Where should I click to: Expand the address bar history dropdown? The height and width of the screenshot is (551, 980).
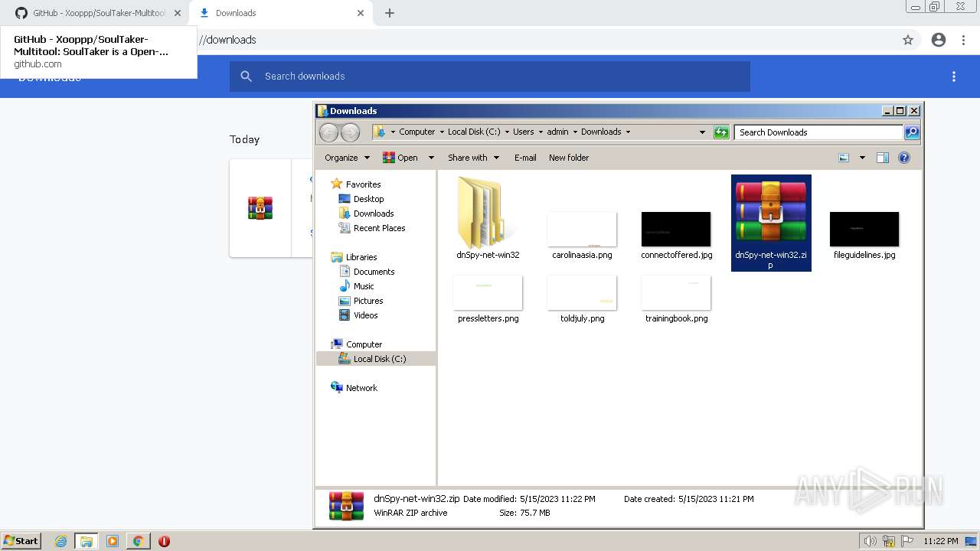702,132
